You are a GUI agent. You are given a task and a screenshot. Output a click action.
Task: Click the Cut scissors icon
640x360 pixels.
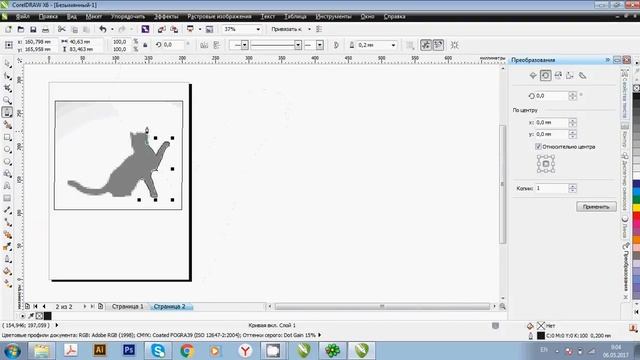62,29
